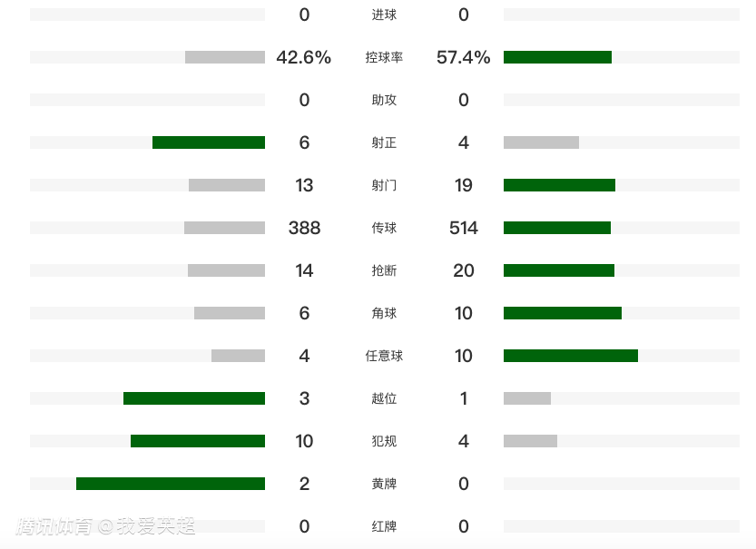756x549 pixels.
Task: Click the right green 控球率 bar
Action: (557, 57)
